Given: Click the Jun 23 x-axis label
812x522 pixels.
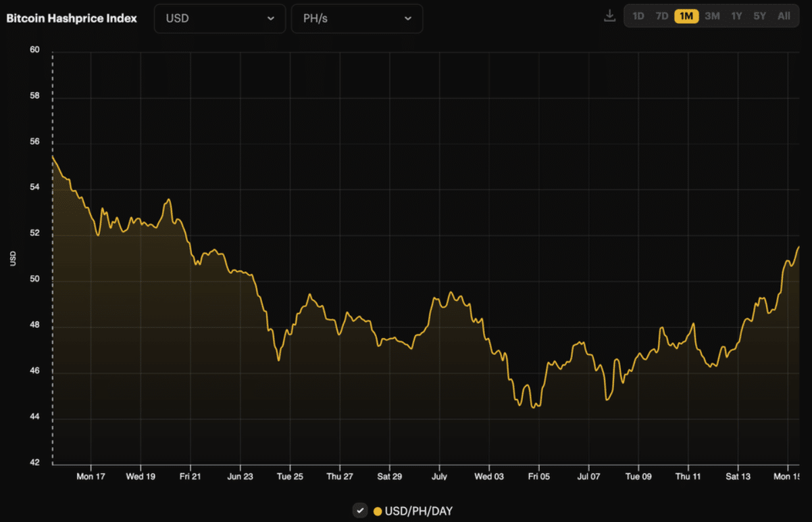Looking at the screenshot, I should (x=240, y=476).
